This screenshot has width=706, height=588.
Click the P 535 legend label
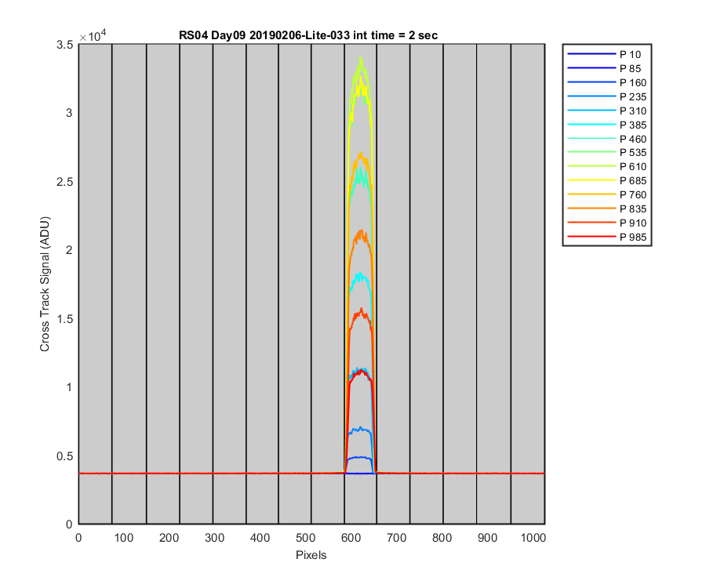(x=633, y=153)
